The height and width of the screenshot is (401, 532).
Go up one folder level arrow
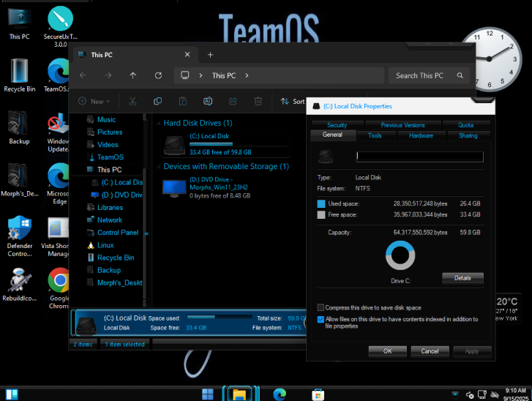pyautogui.click(x=133, y=75)
